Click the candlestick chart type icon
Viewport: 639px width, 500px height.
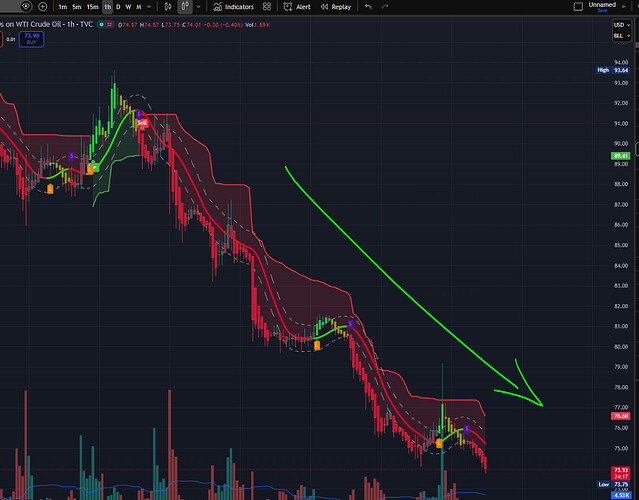tap(168, 7)
